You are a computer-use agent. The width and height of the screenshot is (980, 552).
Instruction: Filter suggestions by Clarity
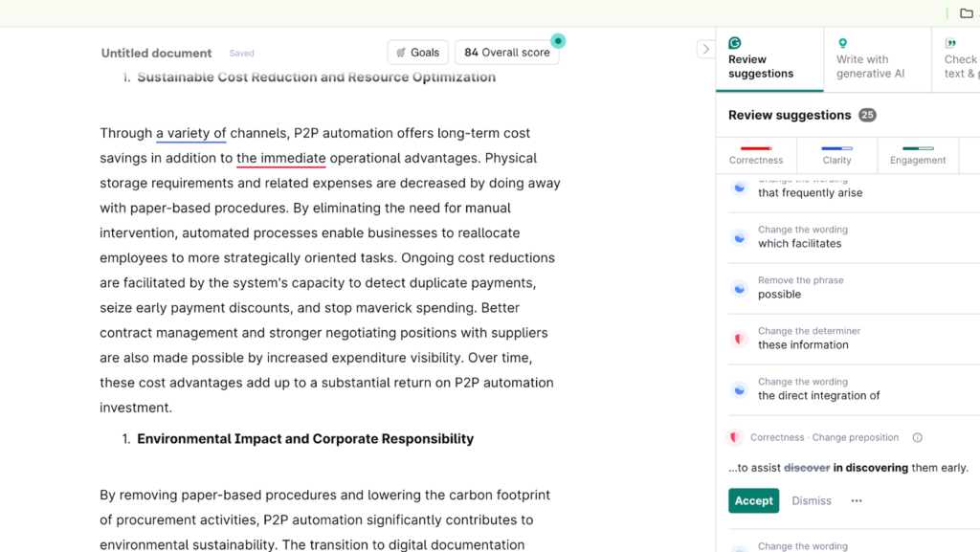pos(836,155)
